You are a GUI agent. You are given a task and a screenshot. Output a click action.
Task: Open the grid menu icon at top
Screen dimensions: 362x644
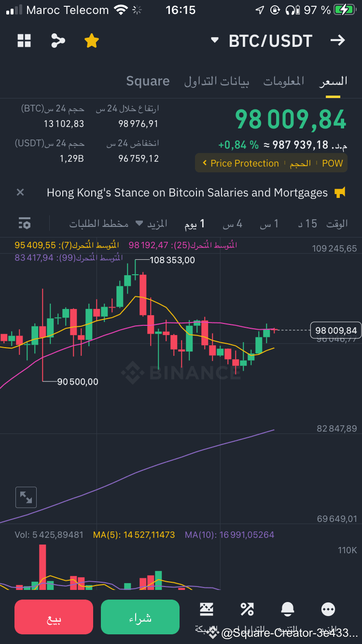point(24,41)
